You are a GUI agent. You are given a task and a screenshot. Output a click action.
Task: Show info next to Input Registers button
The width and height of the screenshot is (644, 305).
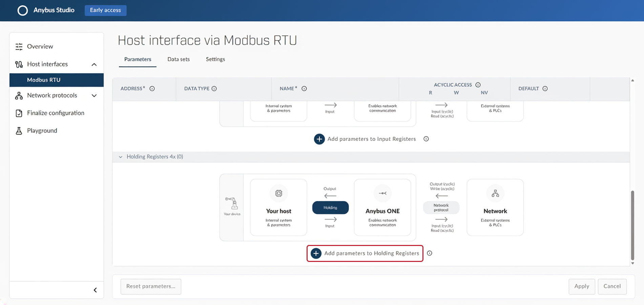426,139
